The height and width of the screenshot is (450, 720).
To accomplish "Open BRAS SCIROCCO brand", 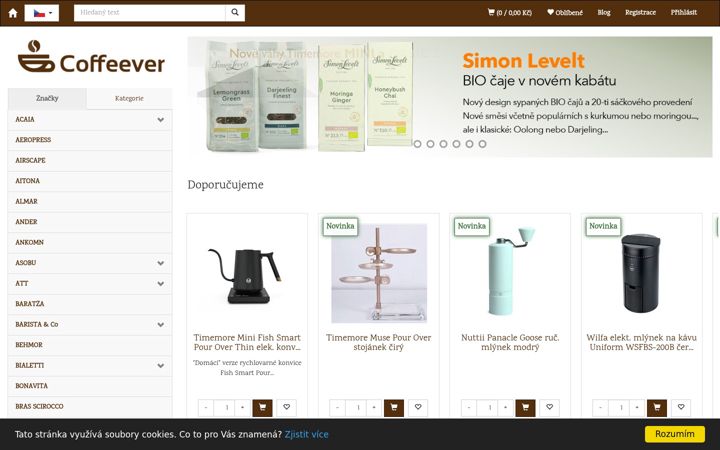I will click(90, 406).
